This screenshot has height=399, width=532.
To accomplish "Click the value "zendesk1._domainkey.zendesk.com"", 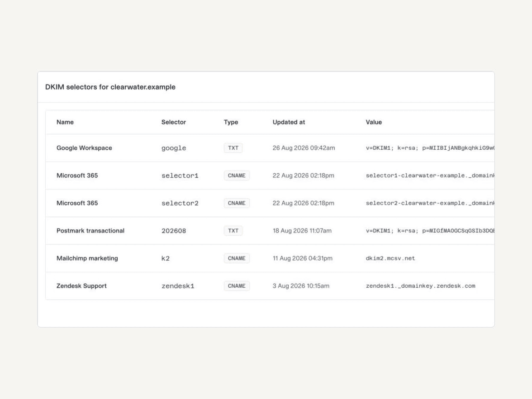I will (421, 286).
